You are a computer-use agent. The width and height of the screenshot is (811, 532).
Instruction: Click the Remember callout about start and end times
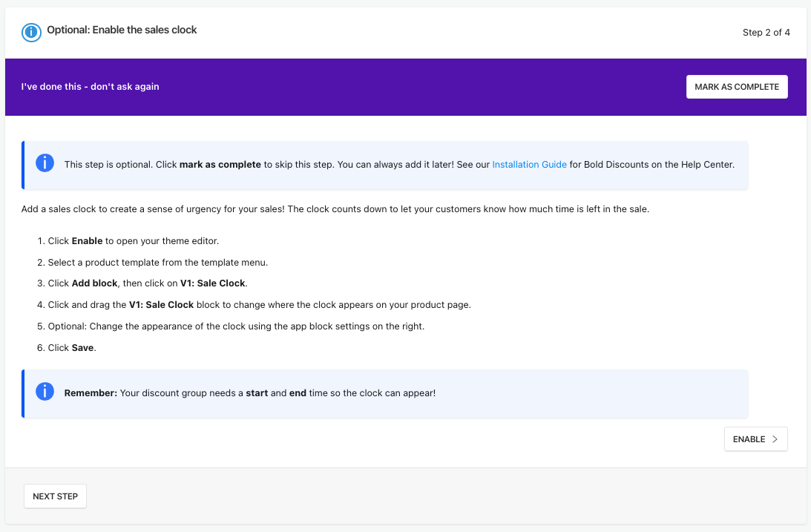pos(386,393)
